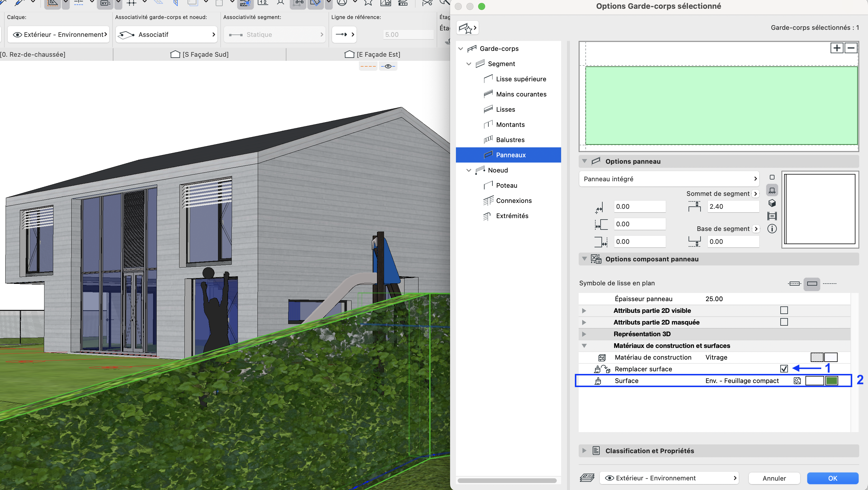Click the Annuler button
The width and height of the screenshot is (868, 490).
coord(774,478)
